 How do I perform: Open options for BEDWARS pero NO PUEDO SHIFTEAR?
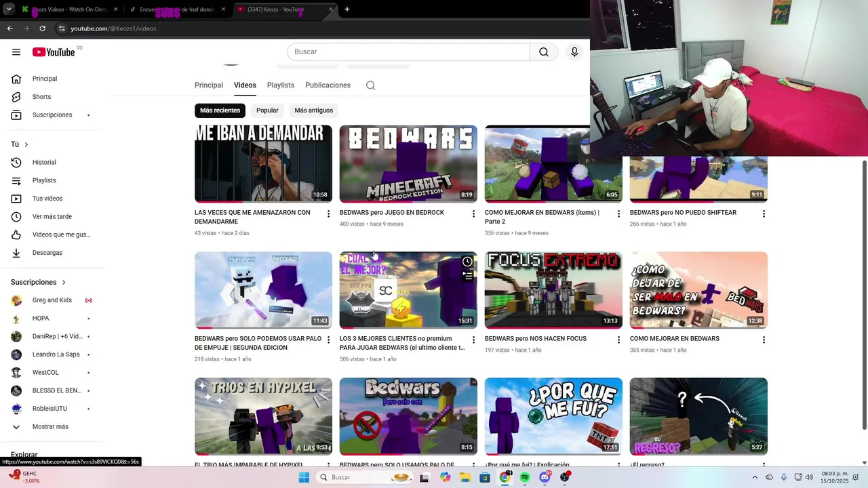click(x=764, y=214)
